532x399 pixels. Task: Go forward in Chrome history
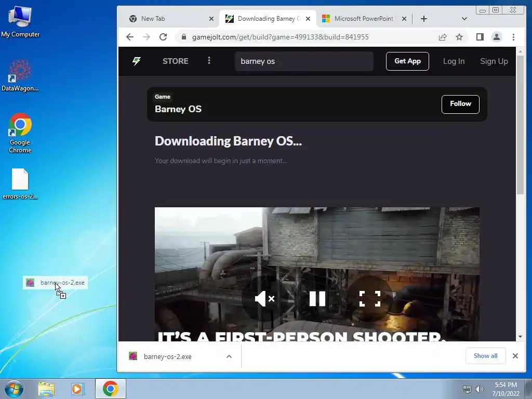(147, 37)
